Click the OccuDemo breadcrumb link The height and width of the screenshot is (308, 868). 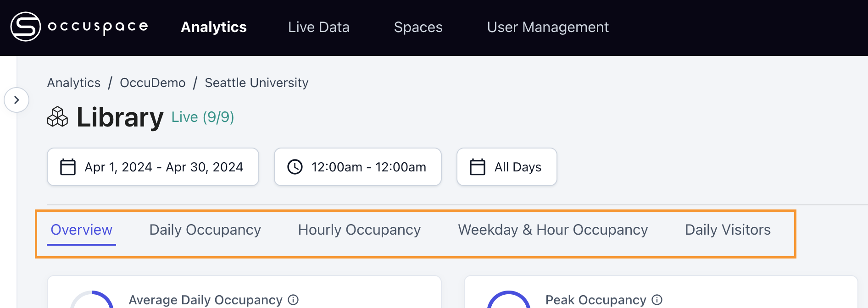click(152, 82)
